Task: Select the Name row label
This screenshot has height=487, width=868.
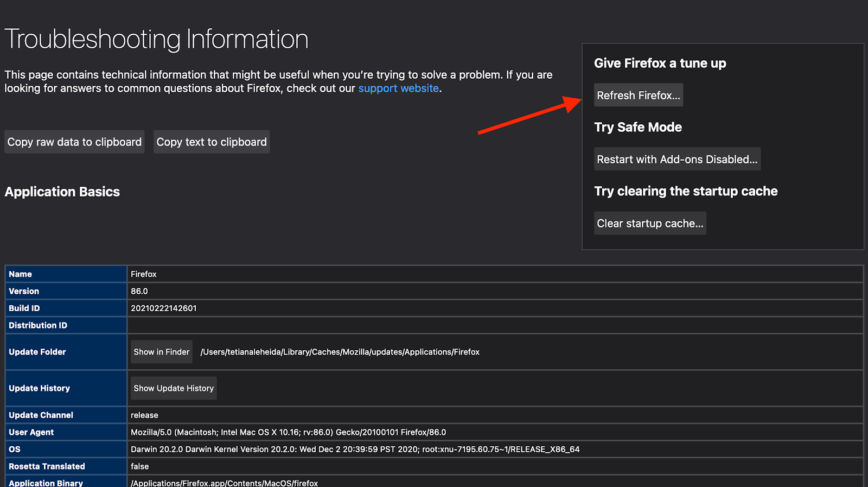Action: [21, 274]
